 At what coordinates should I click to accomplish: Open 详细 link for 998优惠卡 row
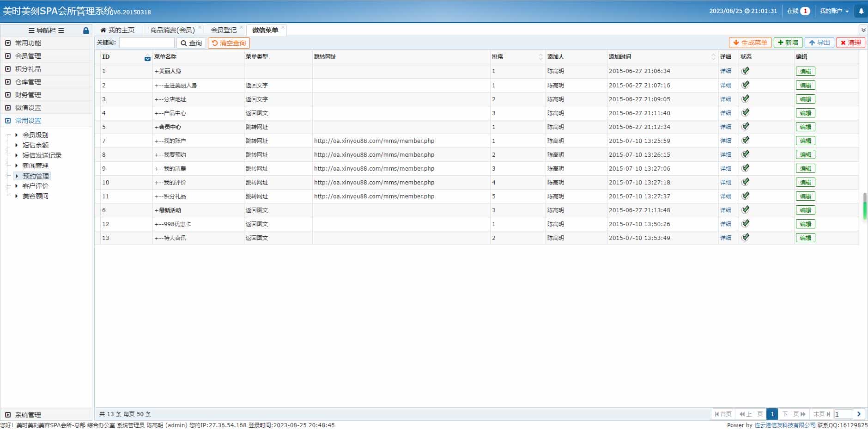click(726, 224)
